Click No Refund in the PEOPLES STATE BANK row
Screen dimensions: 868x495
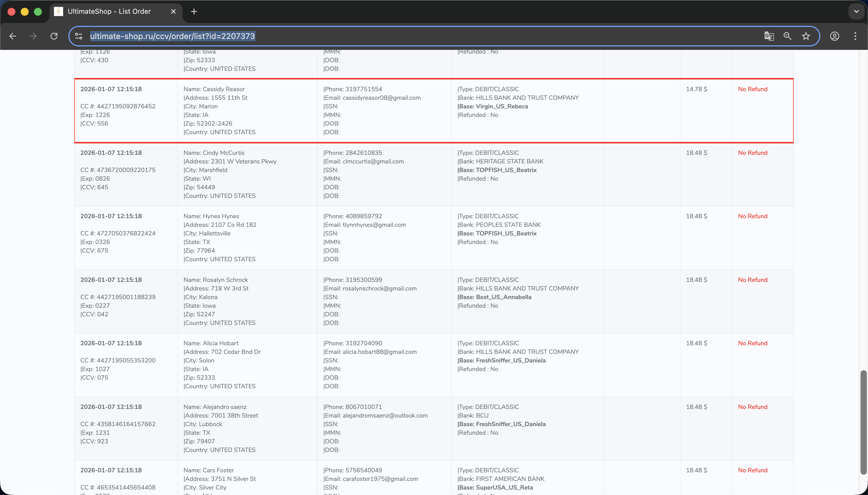tap(752, 216)
